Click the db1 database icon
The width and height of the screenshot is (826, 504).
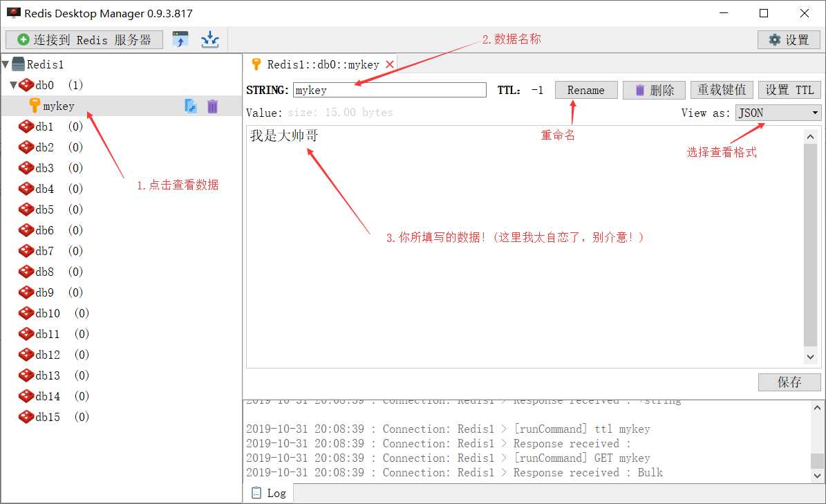(x=26, y=127)
